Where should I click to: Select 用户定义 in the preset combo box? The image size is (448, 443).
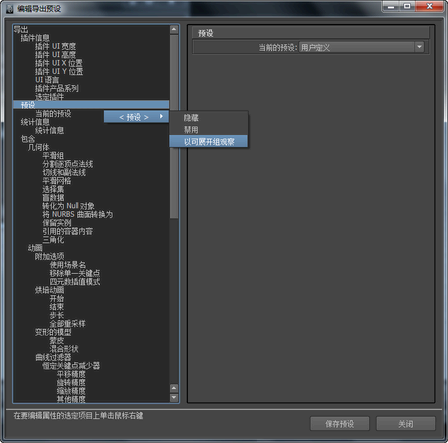pos(357,47)
